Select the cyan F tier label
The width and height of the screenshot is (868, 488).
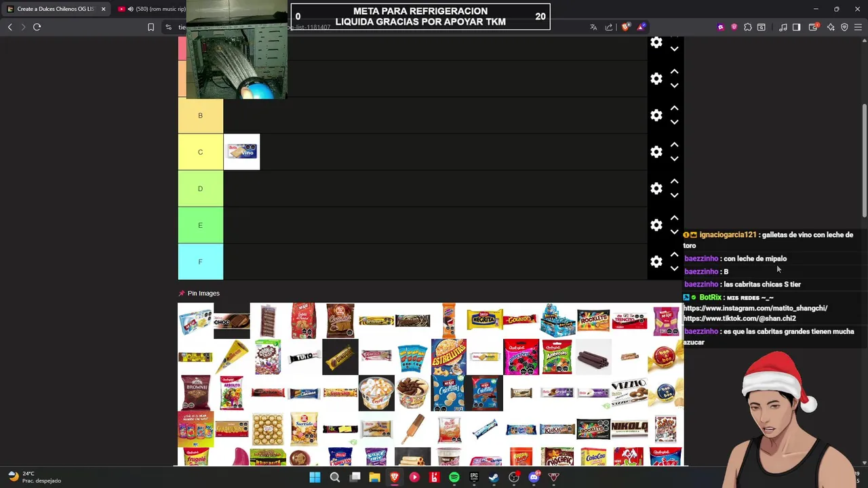pyautogui.click(x=200, y=262)
